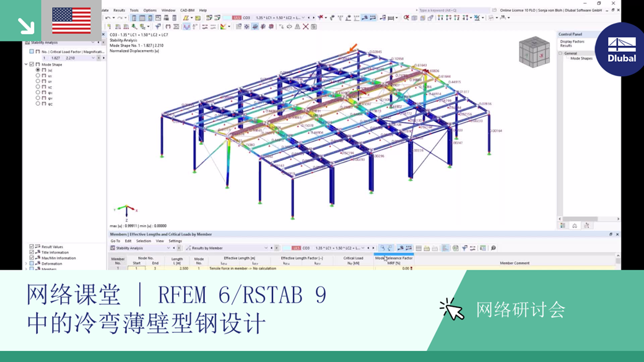The width and height of the screenshot is (644, 362).
Task: Click the camera screenshot icon in second toolbar row
Action: click(314, 27)
